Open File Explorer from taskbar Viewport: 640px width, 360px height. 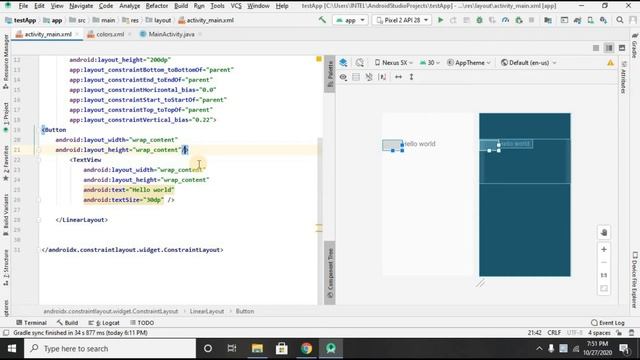pos(257,349)
